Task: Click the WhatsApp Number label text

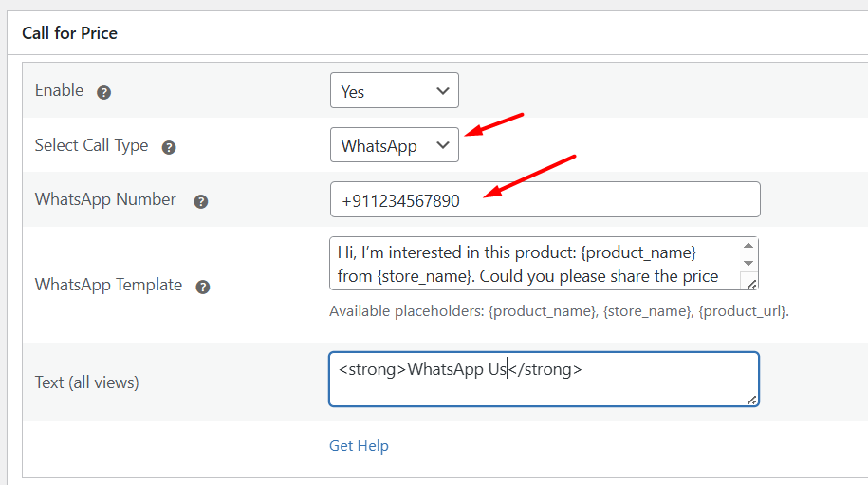Action: (105, 200)
